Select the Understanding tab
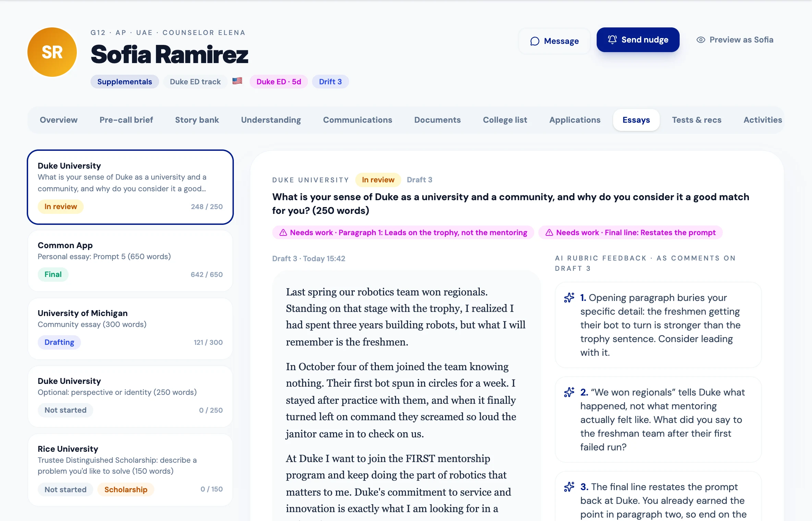 [271, 120]
